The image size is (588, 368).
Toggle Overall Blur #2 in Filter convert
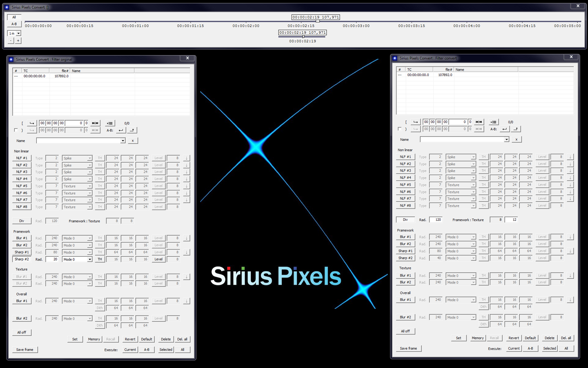click(x=405, y=317)
